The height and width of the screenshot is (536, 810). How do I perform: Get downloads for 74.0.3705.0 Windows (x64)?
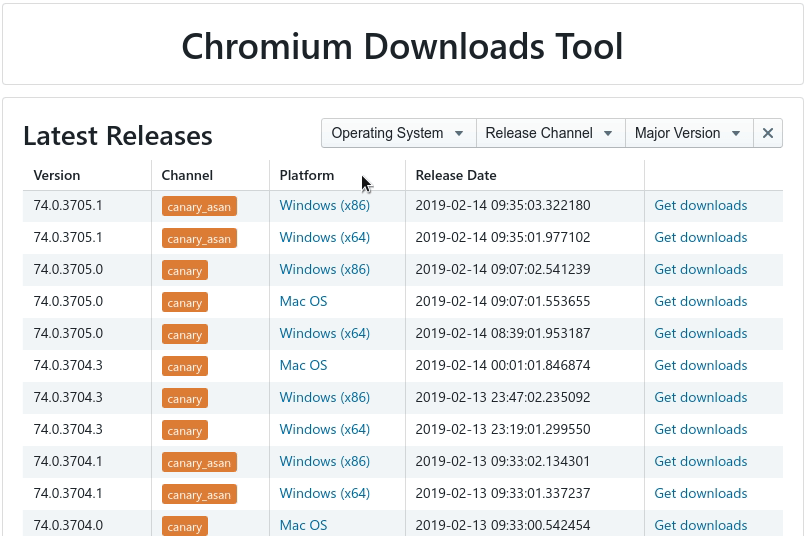[700, 334]
